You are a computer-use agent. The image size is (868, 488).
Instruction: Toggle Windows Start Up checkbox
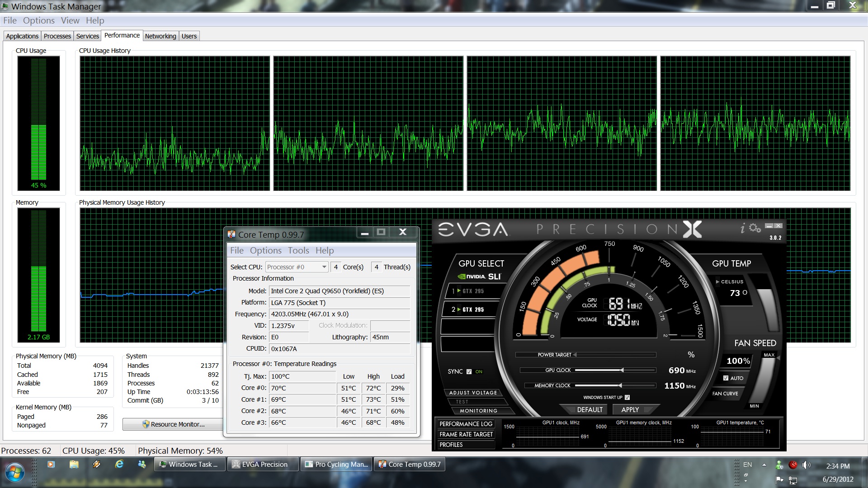(627, 398)
